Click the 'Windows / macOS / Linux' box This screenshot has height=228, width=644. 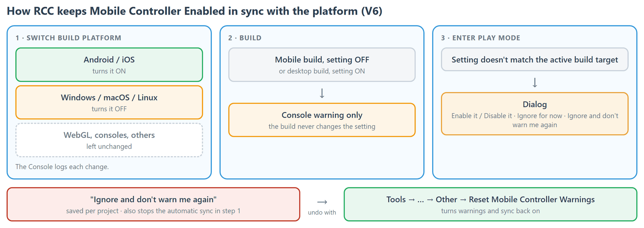tap(109, 103)
